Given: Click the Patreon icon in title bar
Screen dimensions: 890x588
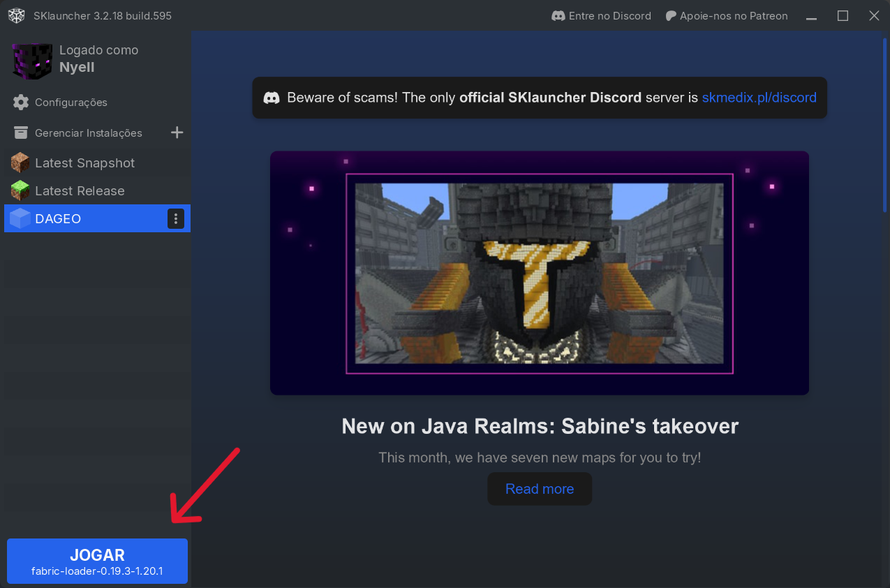Looking at the screenshot, I should point(671,15).
